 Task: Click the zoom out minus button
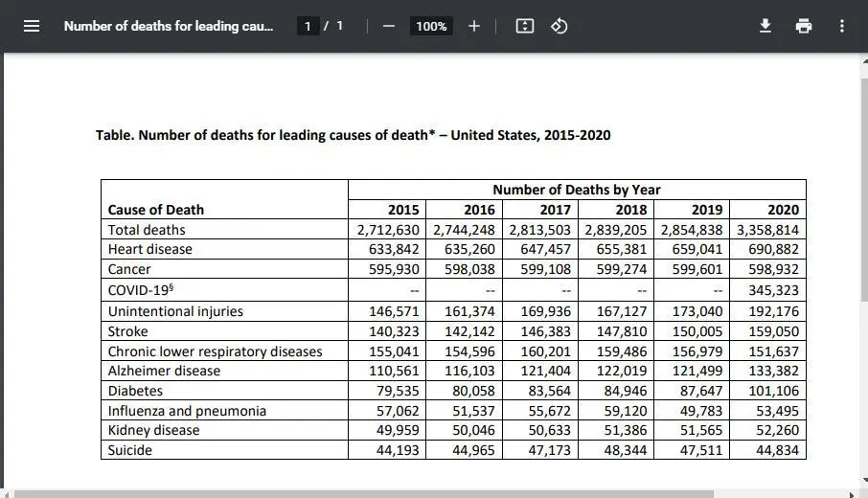click(389, 26)
